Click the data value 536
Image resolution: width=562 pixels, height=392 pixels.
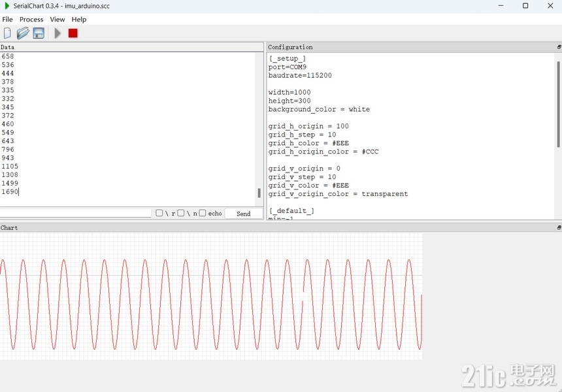[8, 65]
